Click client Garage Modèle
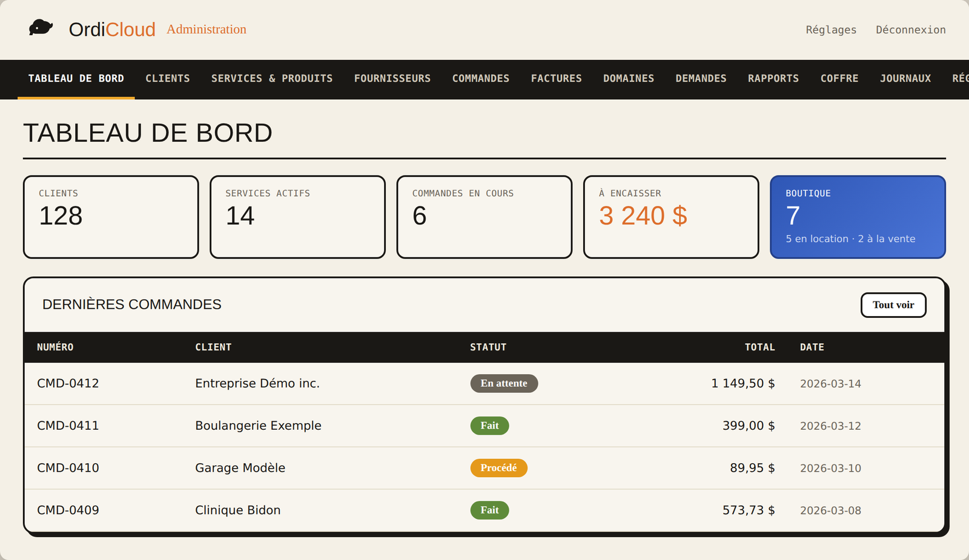Screen dimensions: 969x560 pyautogui.click(x=240, y=468)
